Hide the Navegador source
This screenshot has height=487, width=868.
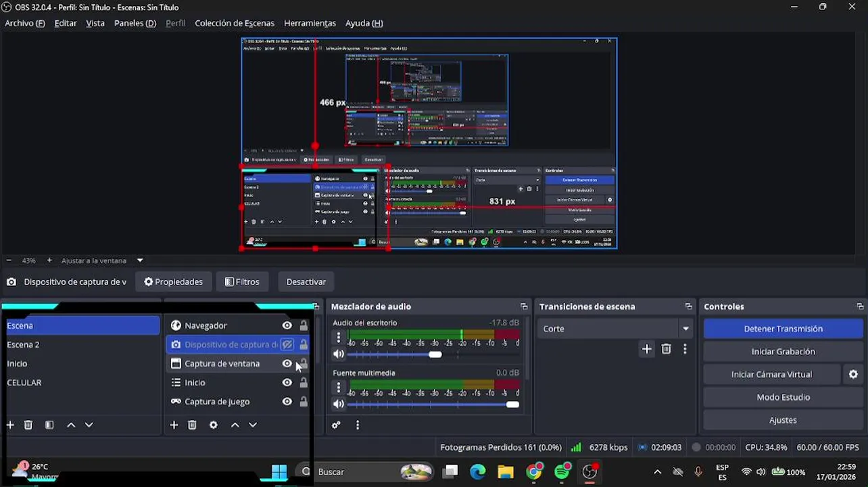tap(287, 325)
